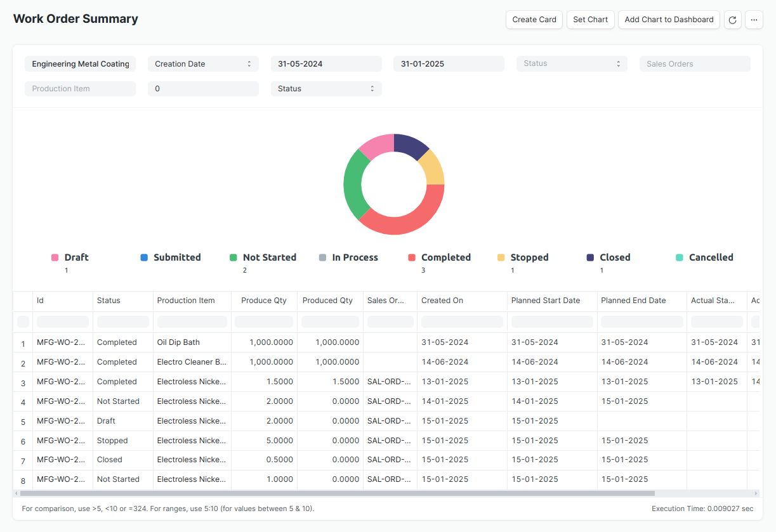Click the Status column header
The image size is (776, 532).
[123, 301]
